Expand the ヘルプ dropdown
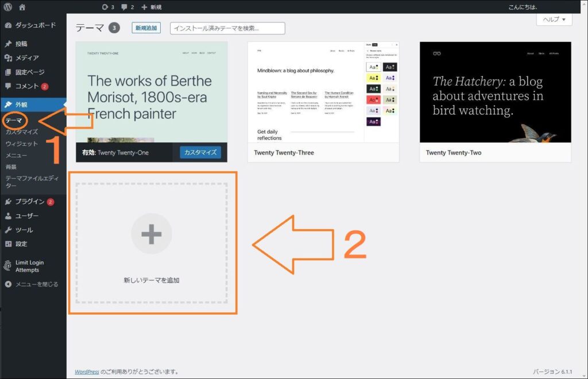The image size is (588, 379). pos(554,20)
